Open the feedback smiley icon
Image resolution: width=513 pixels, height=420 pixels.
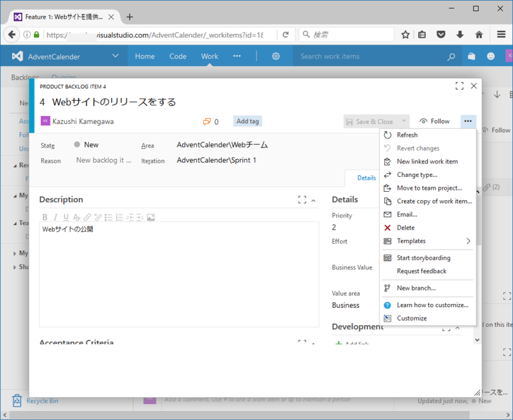[491, 56]
